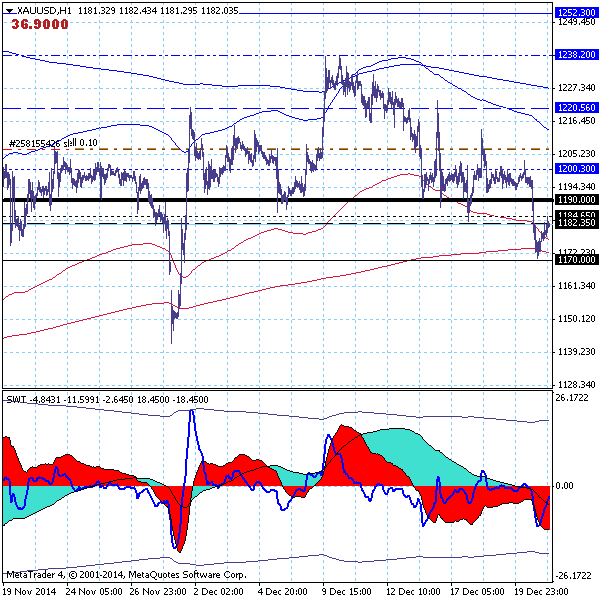Click the 9 Dec 15:00 time label
Viewport: 600px width, 600px height.
tap(346, 592)
